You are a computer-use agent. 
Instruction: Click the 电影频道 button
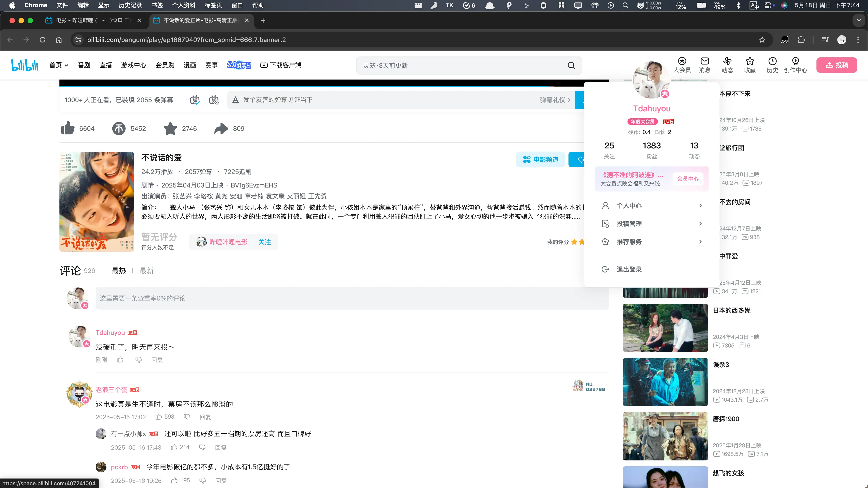coord(540,159)
